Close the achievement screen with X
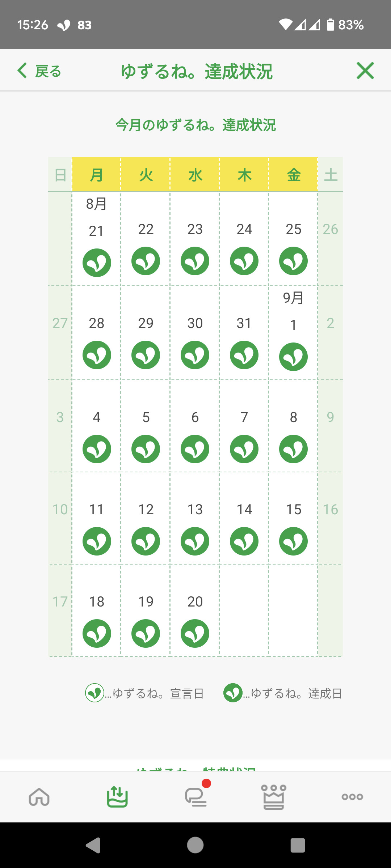The height and width of the screenshot is (868, 391). pyautogui.click(x=365, y=71)
